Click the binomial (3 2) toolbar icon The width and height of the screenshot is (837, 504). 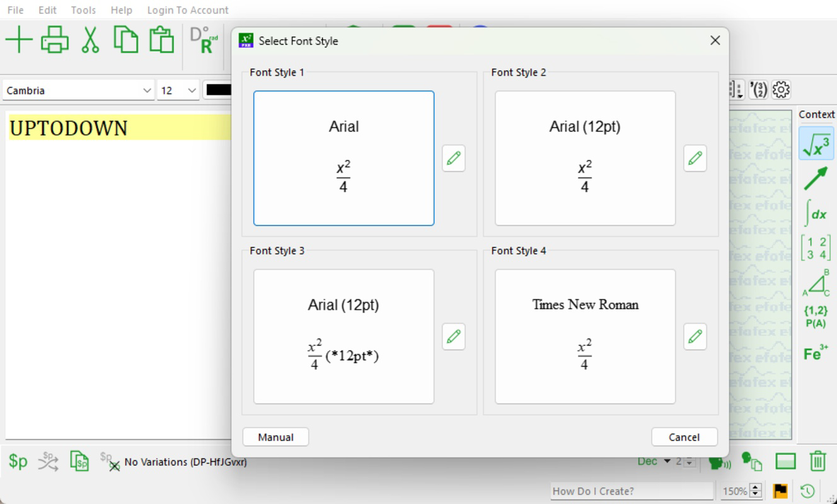[x=759, y=90]
